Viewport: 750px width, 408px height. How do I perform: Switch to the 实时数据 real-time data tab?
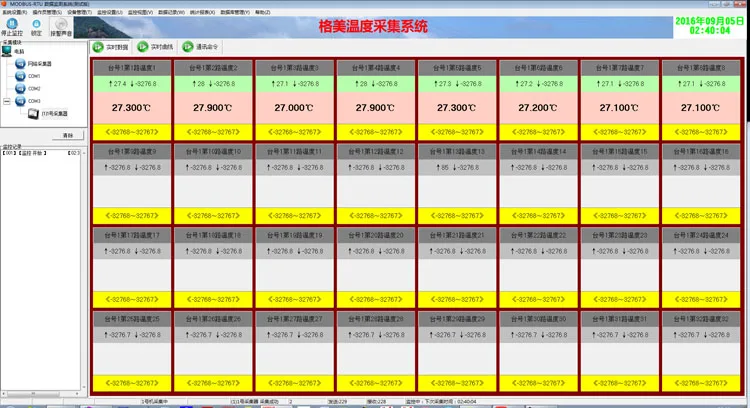[111, 47]
